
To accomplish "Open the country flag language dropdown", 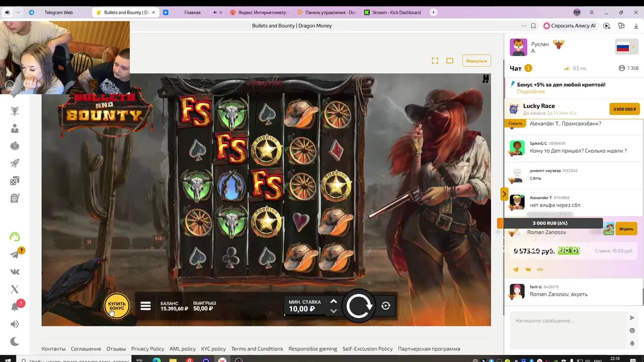I will [626, 47].
